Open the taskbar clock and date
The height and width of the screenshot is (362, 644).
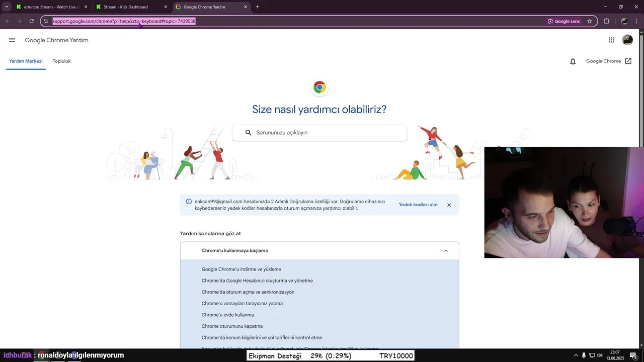(615, 355)
